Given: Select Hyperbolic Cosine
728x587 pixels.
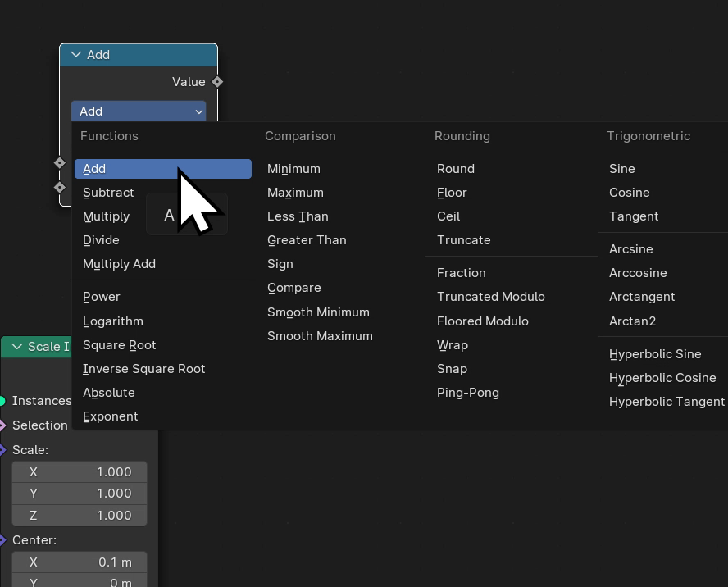Looking at the screenshot, I should pyautogui.click(x=664, y=378).
